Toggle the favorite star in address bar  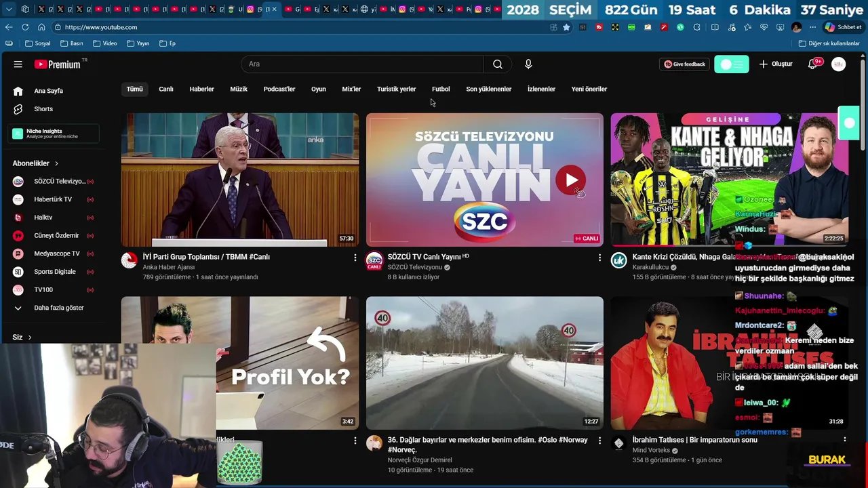(x=566, y=27)
